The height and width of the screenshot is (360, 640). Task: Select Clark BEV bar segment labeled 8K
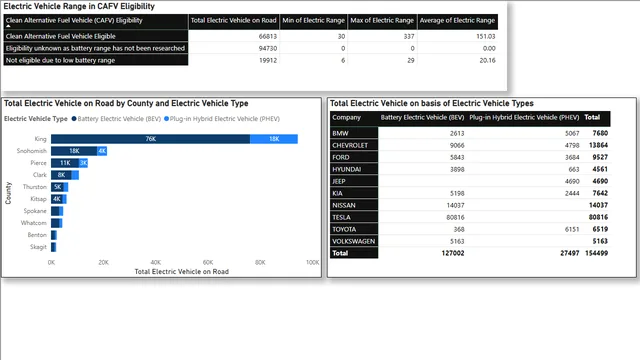pyautogui.click(x=61, y=175)
